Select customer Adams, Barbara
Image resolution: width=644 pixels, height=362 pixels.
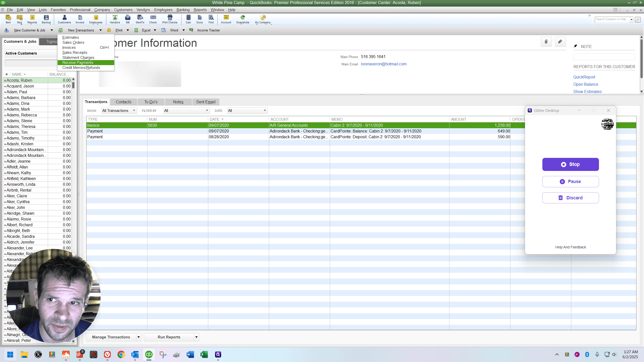(37, 98)
